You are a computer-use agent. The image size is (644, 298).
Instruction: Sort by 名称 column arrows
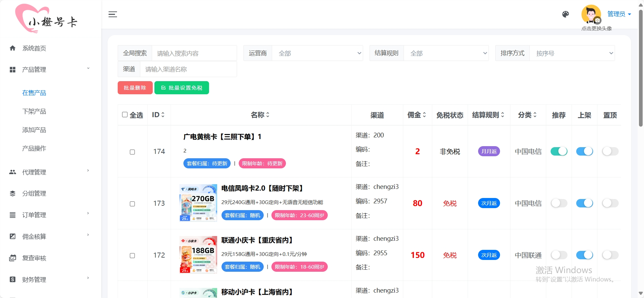click(x=268, y=115)
